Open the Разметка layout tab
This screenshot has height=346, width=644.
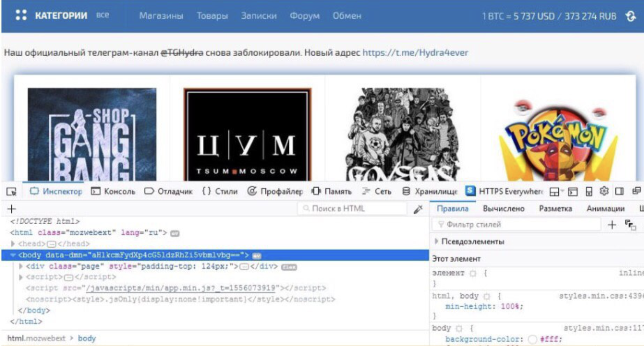[555, 208]
